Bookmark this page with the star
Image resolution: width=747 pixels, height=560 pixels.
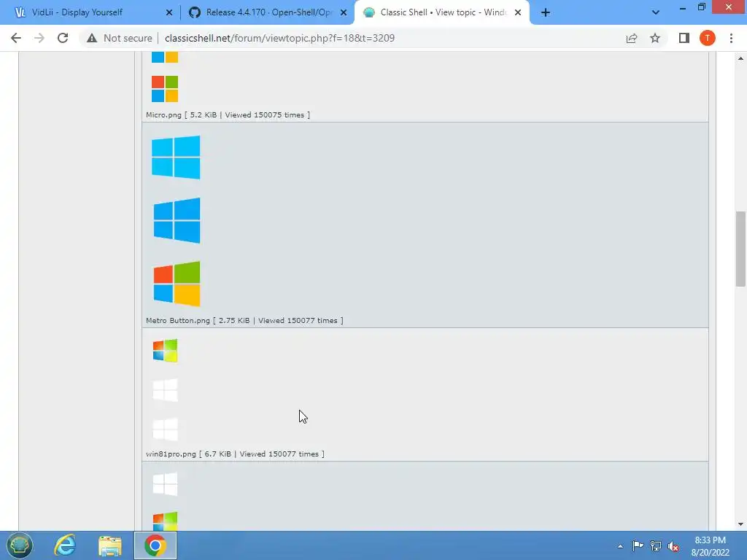[655, 38]
